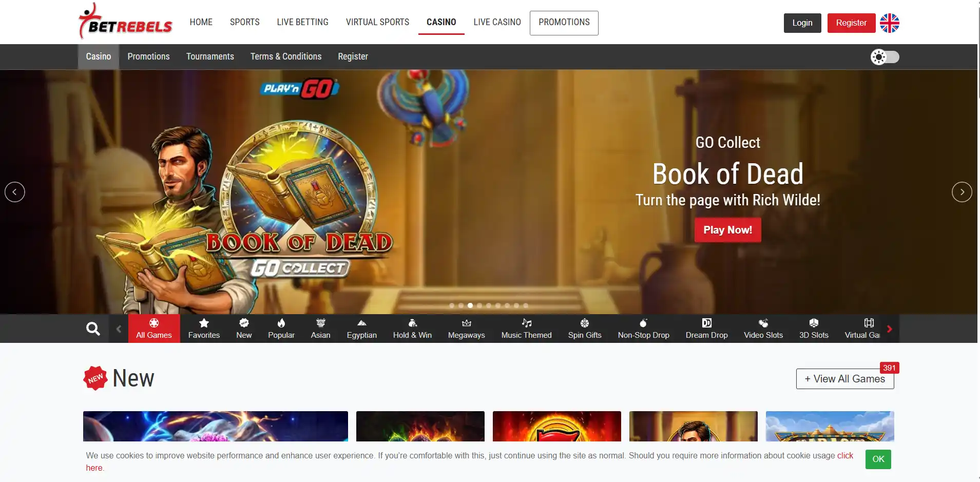Select the Video Slots category
980x482 pixels.
coord(763,329)
